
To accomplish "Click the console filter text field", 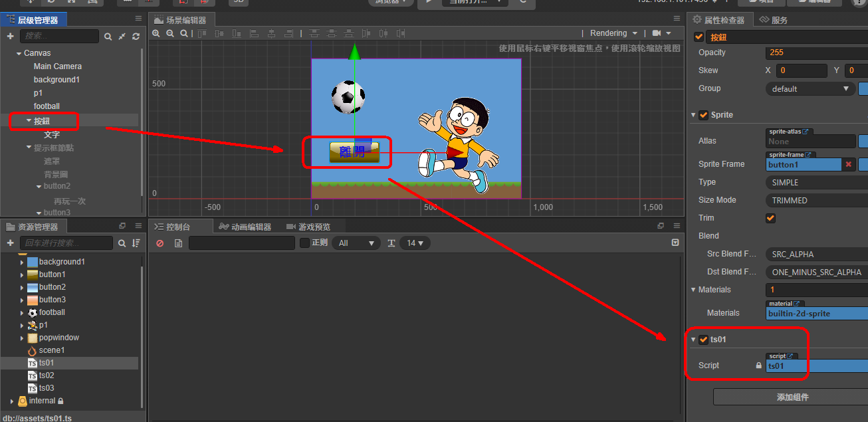I will [242, 243].
